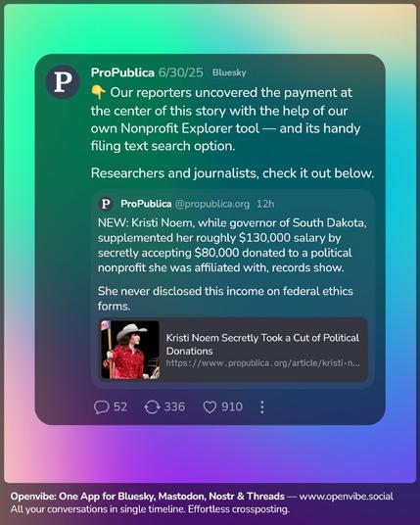
Task: Click the repost count 336
Action: [174, 406]
